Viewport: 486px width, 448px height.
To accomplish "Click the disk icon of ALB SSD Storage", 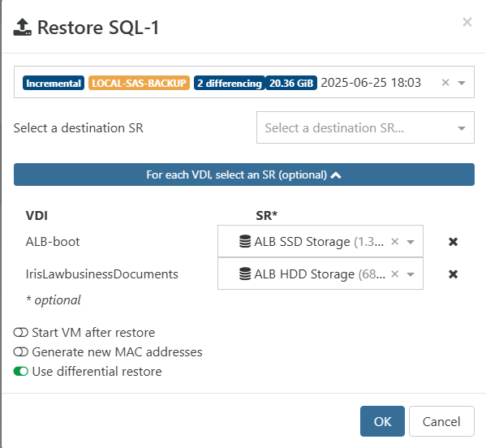I will coord(245,241).
